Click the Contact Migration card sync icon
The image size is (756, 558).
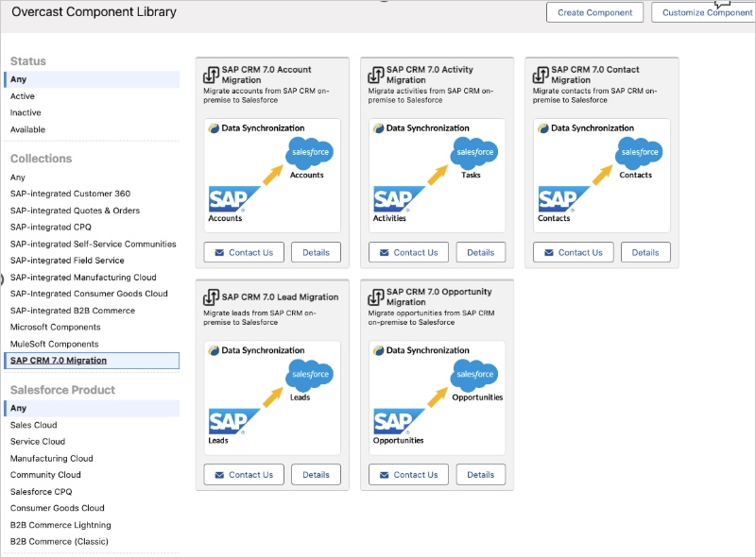point(541,75)
